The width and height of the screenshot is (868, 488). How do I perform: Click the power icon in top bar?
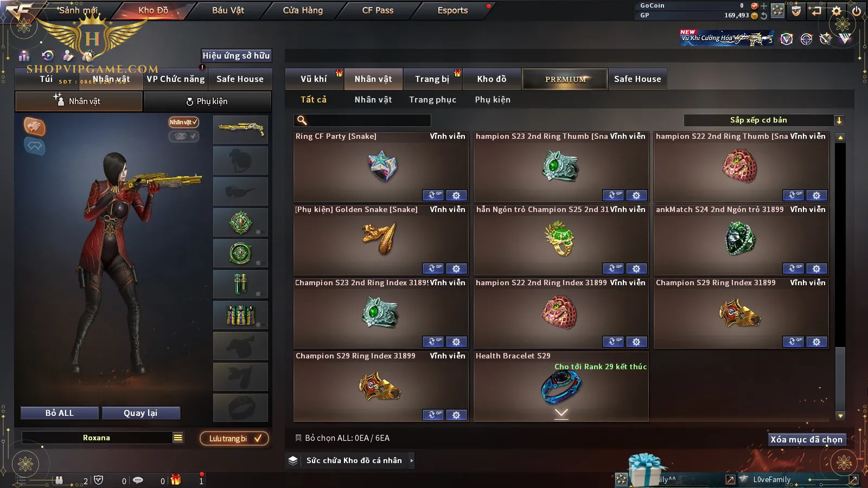coord(857,11)
